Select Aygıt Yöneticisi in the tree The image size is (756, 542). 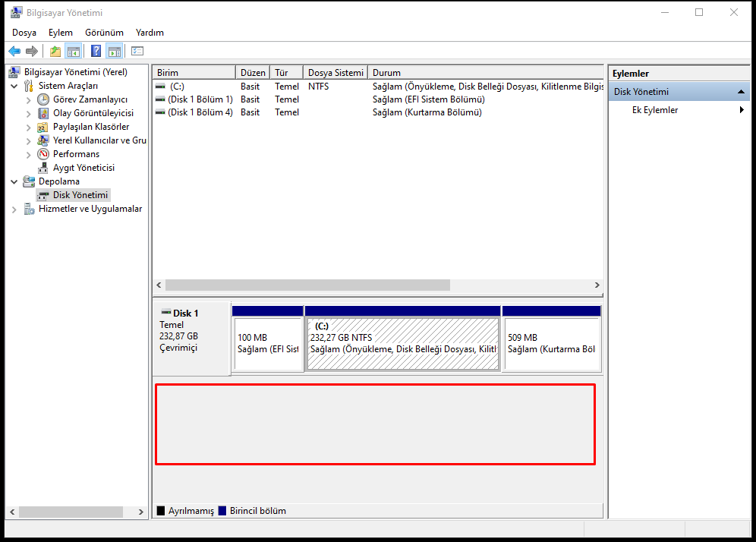coord(84,168)
